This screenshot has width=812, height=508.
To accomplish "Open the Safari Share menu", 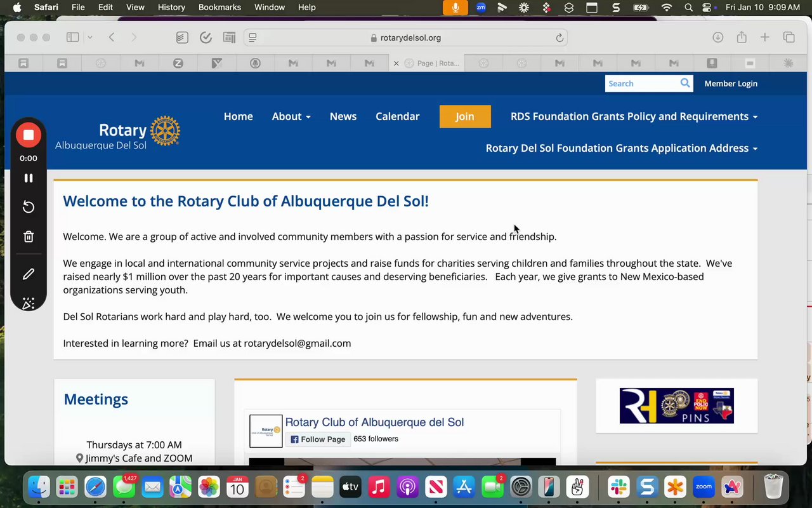I will [742, 37].
